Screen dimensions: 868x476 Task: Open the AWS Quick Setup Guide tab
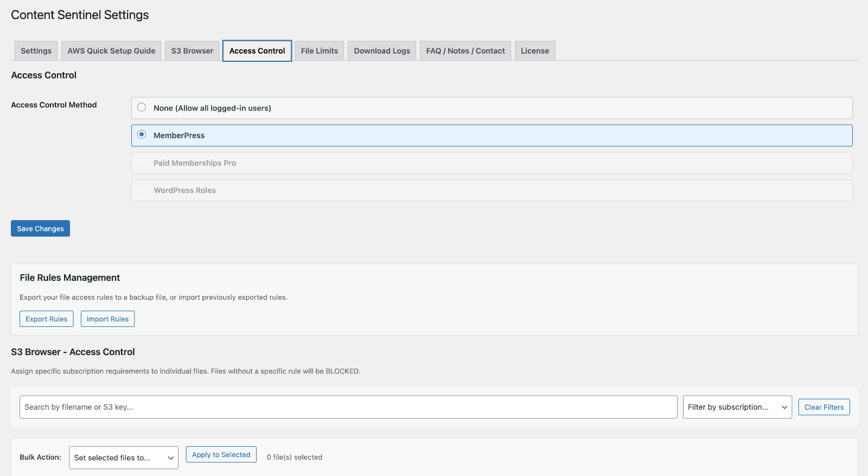pyautogui.click(x=111, y=51)
